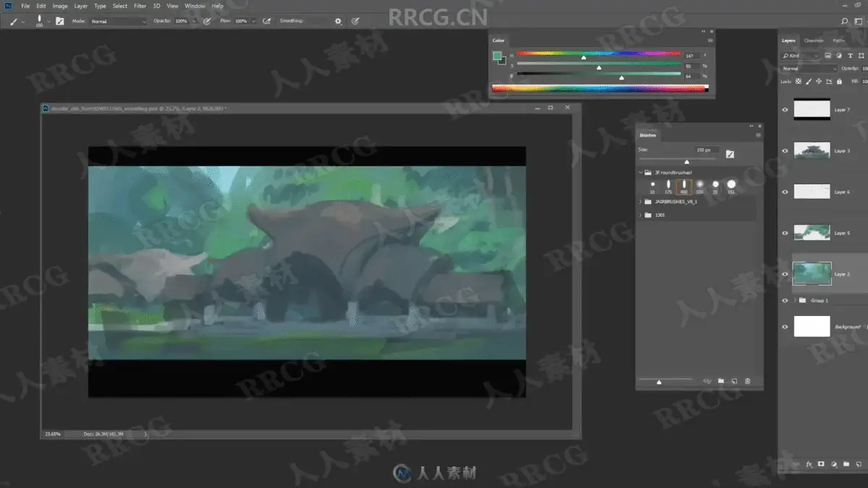The height and width of the screenshot is (488, 868).
Task: Hide Layer 5 with eye icon
Action: tap(786, 233)
